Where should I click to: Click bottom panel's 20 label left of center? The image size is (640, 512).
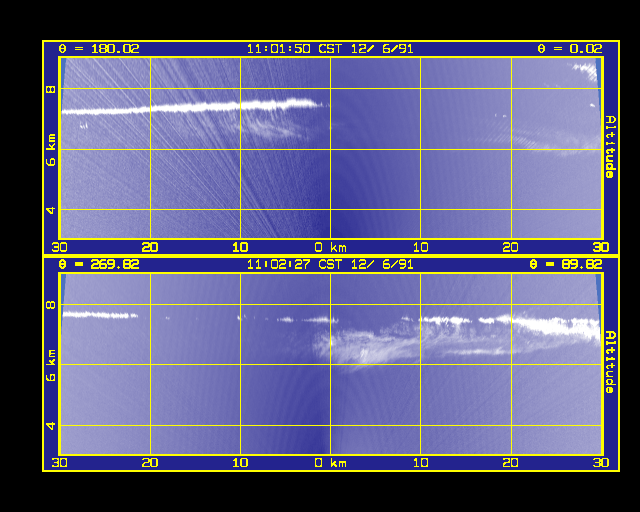[x=150, y=463]
